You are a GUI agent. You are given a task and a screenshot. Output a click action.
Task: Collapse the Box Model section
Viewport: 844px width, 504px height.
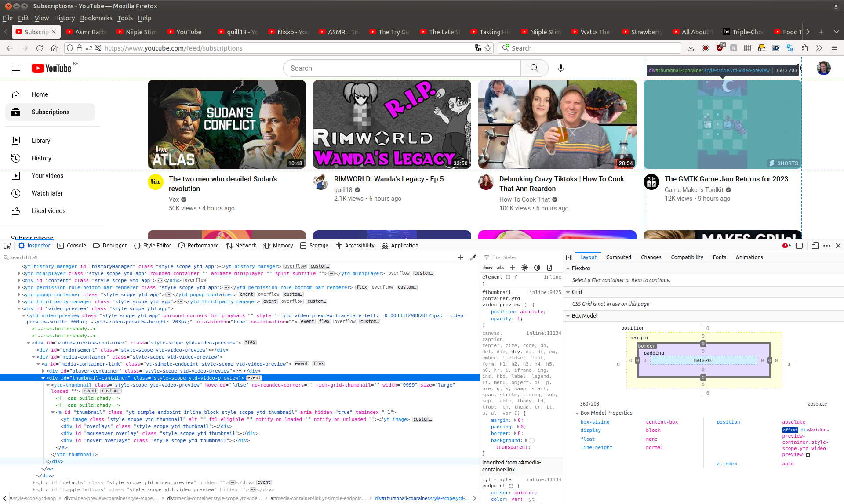[x=568, y=315]
